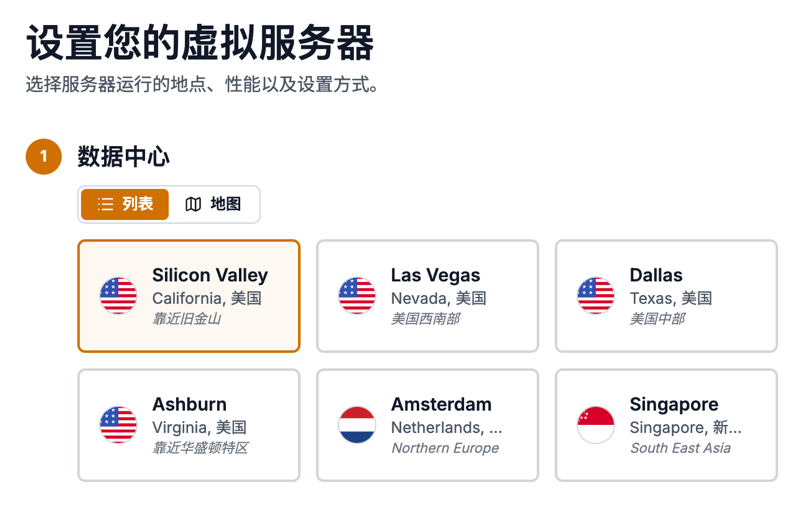Select the Las Vegas data center card
The image size is (800, 512).
click(428, 296)
